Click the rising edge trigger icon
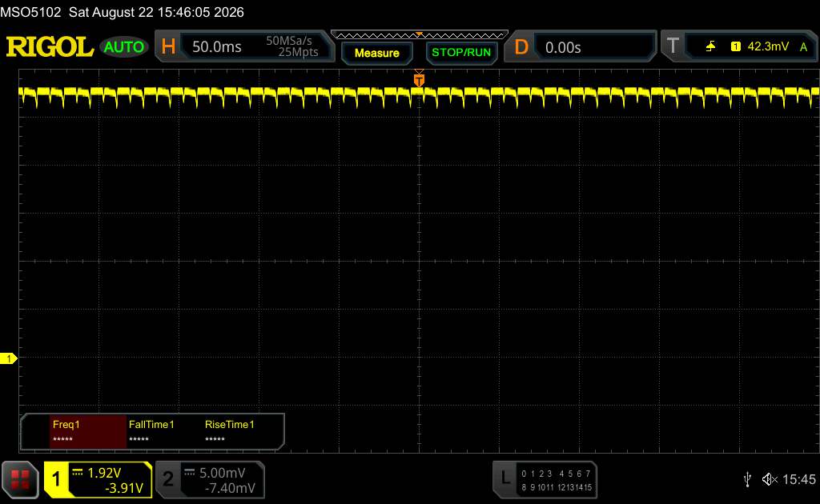The image size is (820, 504). 710,46
